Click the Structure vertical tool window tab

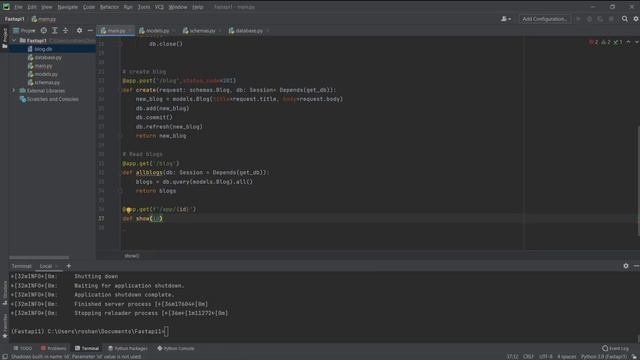(5, 292)
